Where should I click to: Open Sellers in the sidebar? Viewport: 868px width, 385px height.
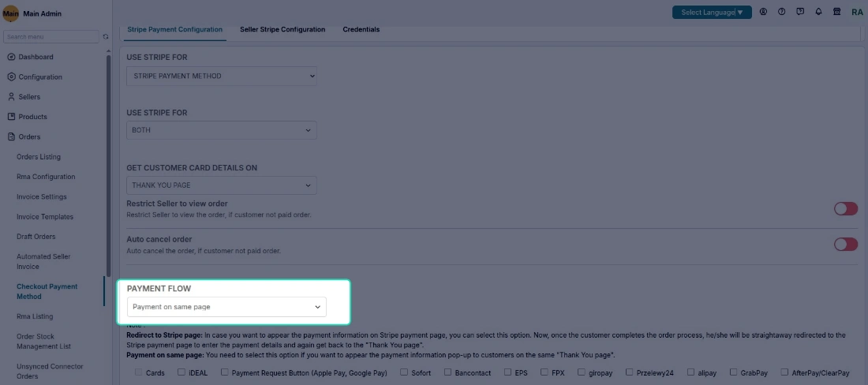click(29, 97)
